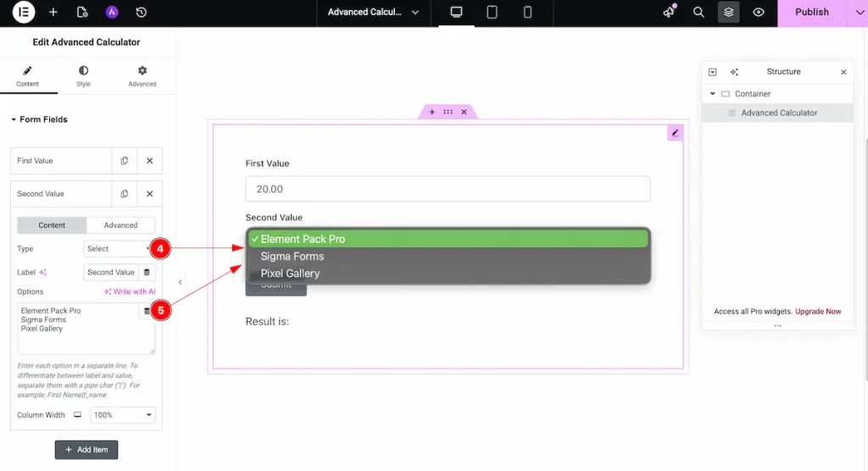This screenshot has height=471, width=868.
Task: Choose Sigma Forms from the dropdown list
Action: (448, 257)
